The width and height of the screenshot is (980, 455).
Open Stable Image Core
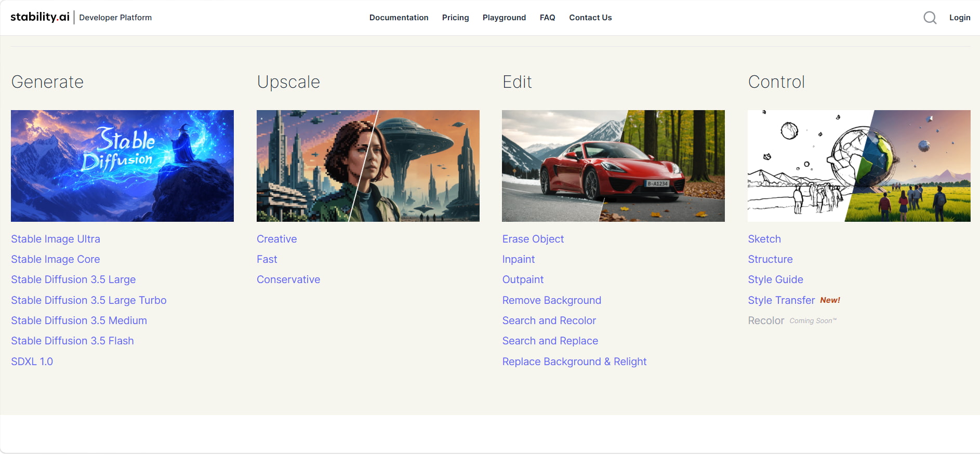coord(56,259)
